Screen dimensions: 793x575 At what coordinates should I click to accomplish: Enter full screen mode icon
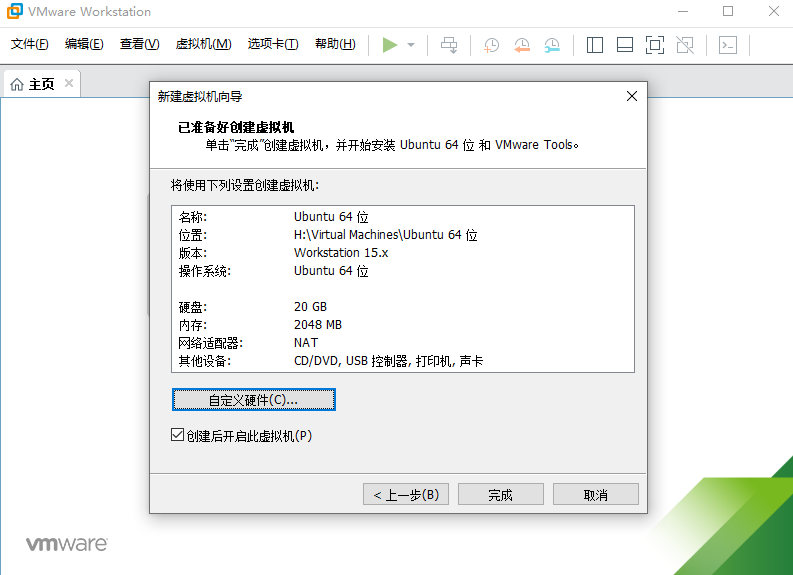655,45
